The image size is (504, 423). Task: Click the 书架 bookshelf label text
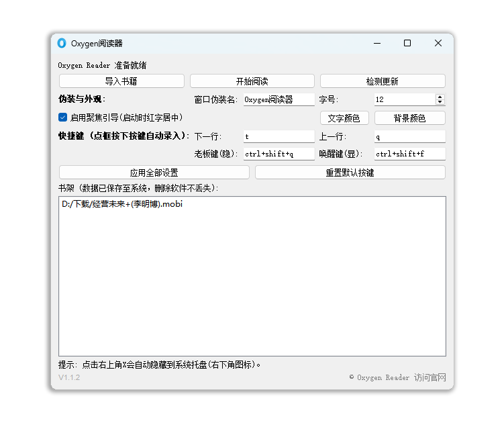pos(138,188)
